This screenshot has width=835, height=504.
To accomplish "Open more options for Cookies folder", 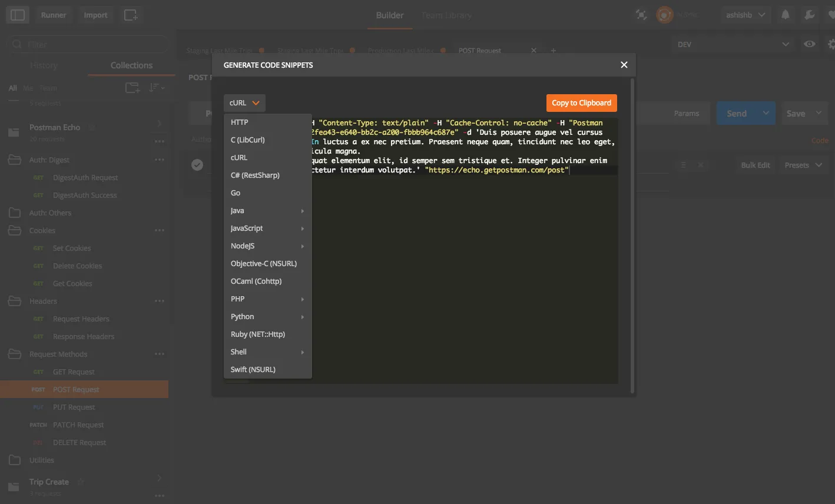I will [159, 230].
